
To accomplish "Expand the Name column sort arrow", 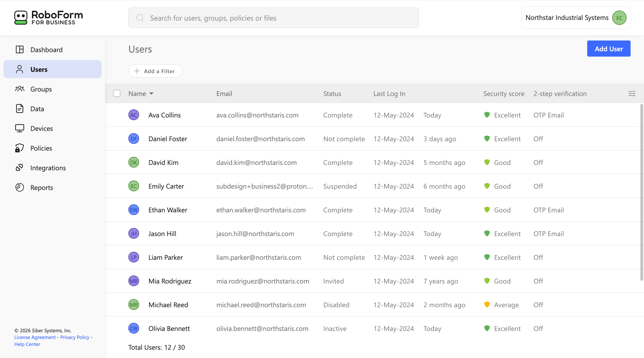I will tap(151, 94).
